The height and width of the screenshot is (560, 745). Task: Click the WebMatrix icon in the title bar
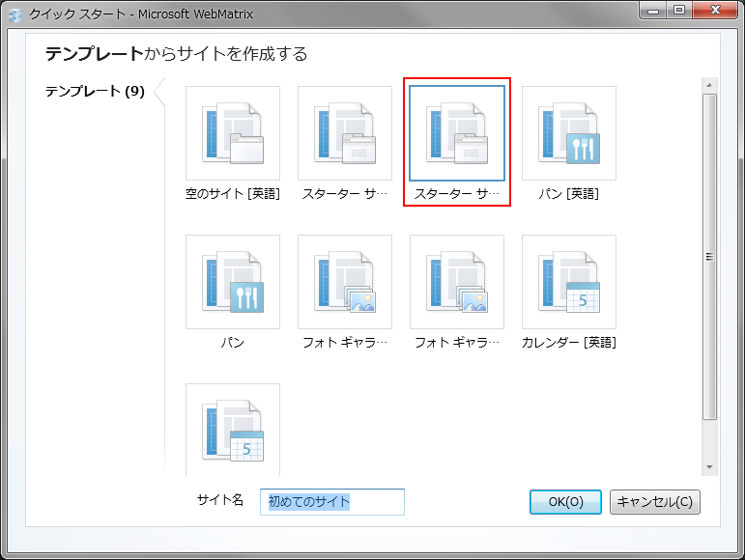click(15, 14)
